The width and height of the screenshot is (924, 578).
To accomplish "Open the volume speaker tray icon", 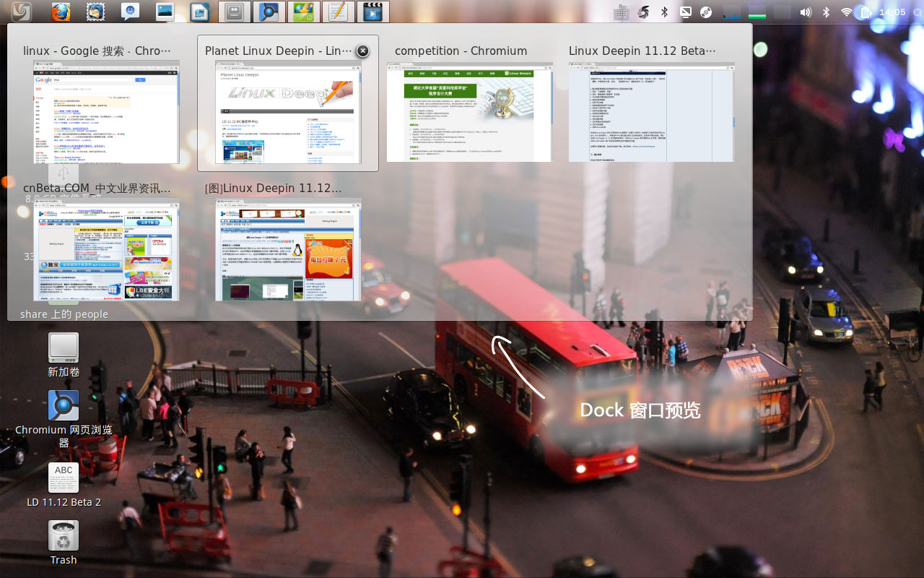I will click(806, 12).
